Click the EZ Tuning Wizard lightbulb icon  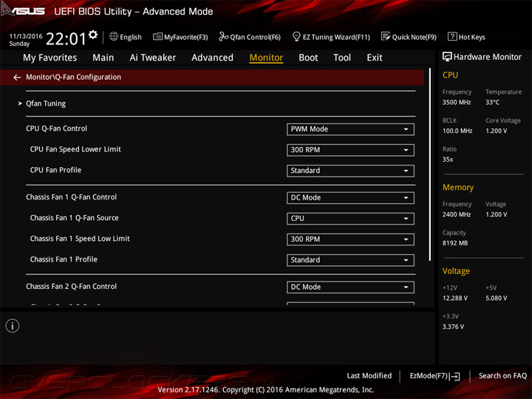tap(296, 36)
